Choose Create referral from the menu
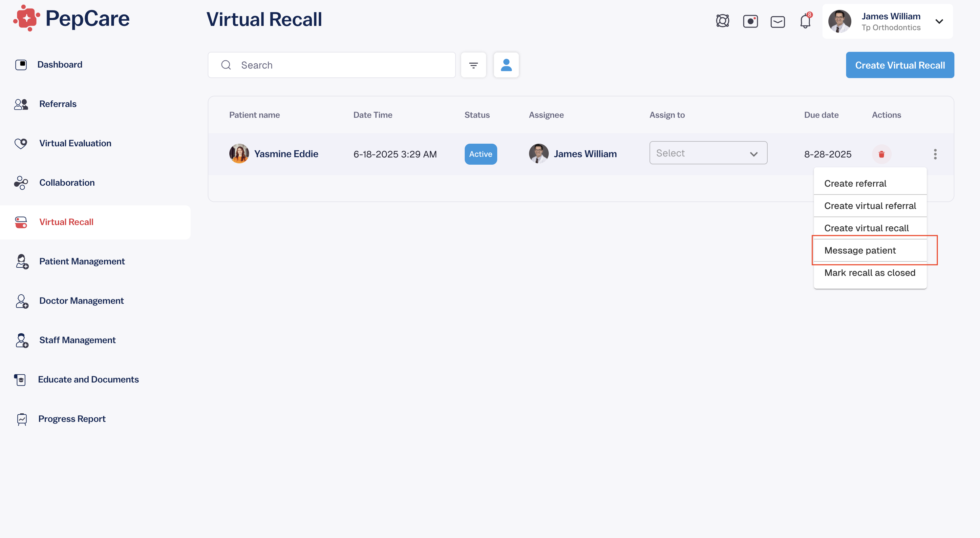 click(870, 183)
